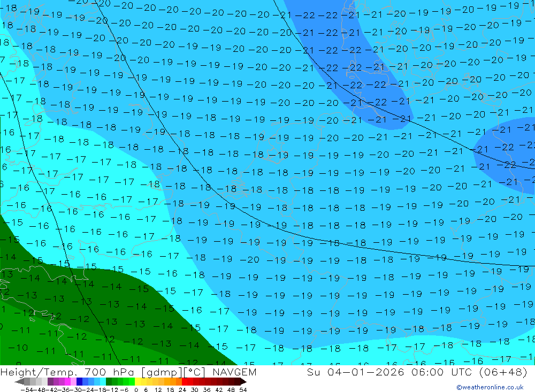Click the '700 hPa' level label
Screen dimensions: 535x392
(x=108, y=372)
